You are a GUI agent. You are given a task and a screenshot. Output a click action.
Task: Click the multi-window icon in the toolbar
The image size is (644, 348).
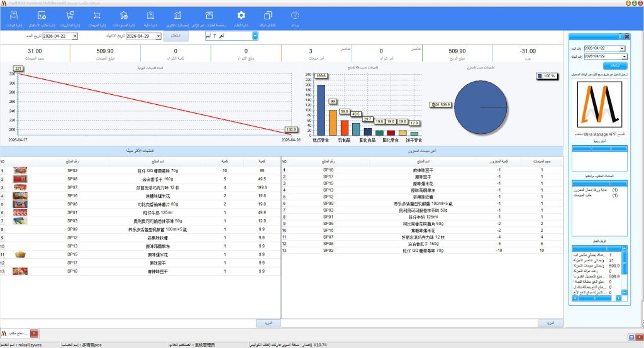tap(268, 16)
